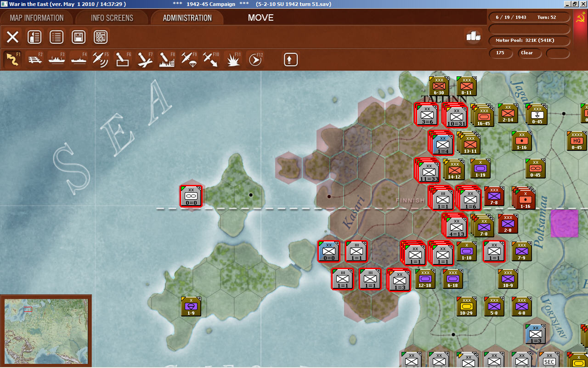Click the Clear weather indicator

[530, 53]
